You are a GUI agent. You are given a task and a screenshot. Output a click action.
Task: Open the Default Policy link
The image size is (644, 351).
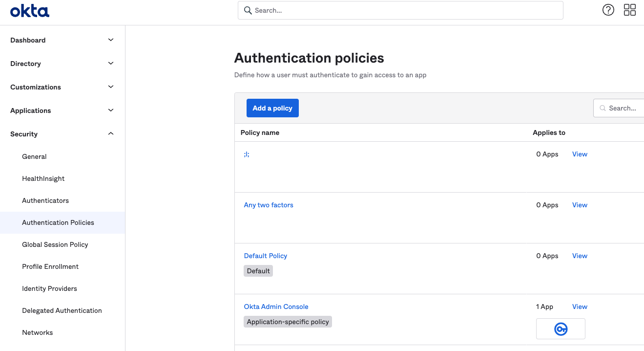(x=266, y=256)
